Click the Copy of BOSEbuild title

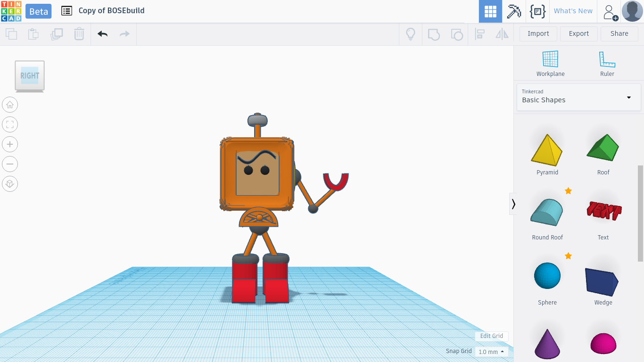pos(111,10)
